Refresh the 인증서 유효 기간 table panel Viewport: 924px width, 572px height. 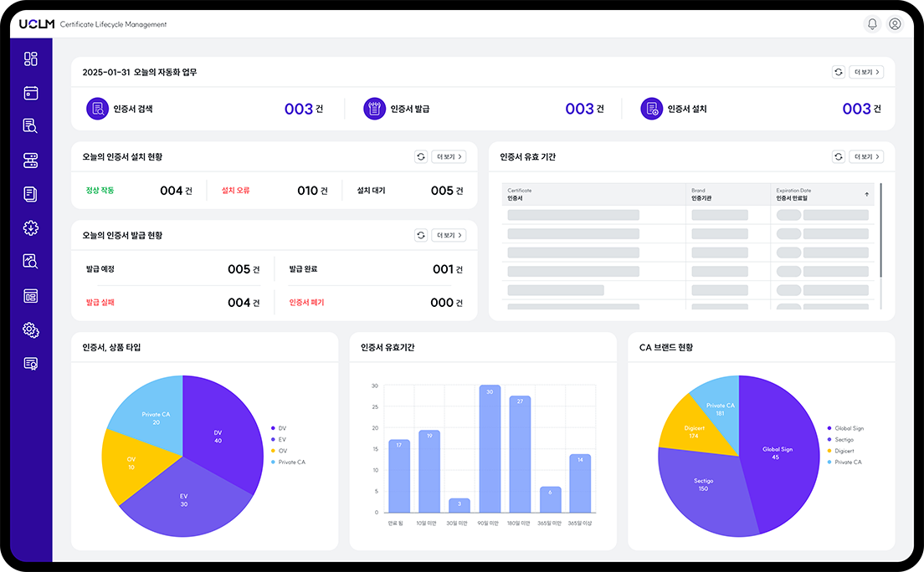click(838, 157)
